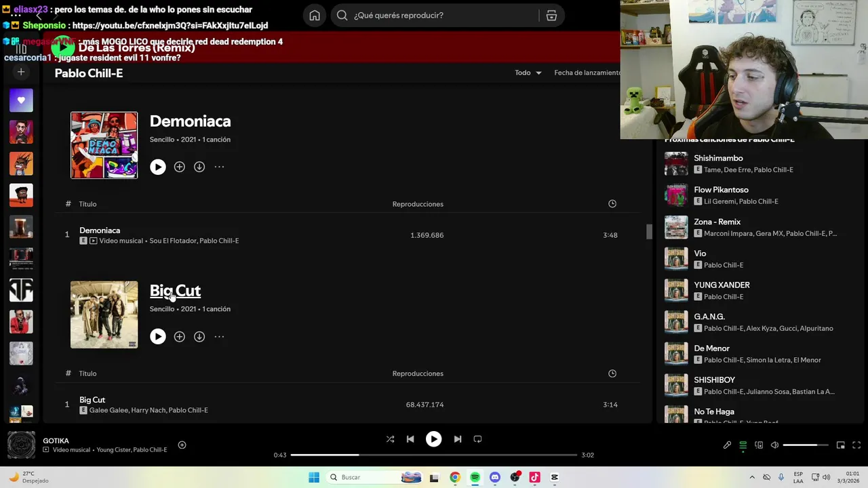This screenshot has width=868, height=488.
Task: Open the Big Cut album title link
Action: (175, 291)
